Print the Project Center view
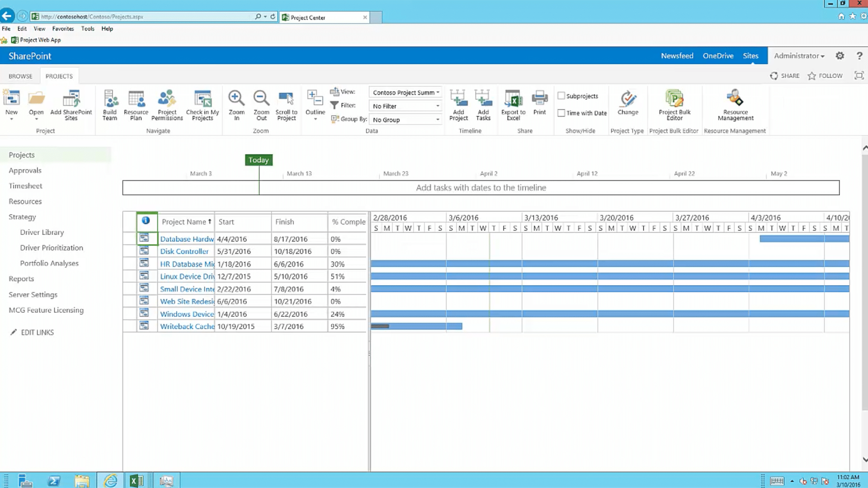The image size is (868, 488). [x=539, y=103]
